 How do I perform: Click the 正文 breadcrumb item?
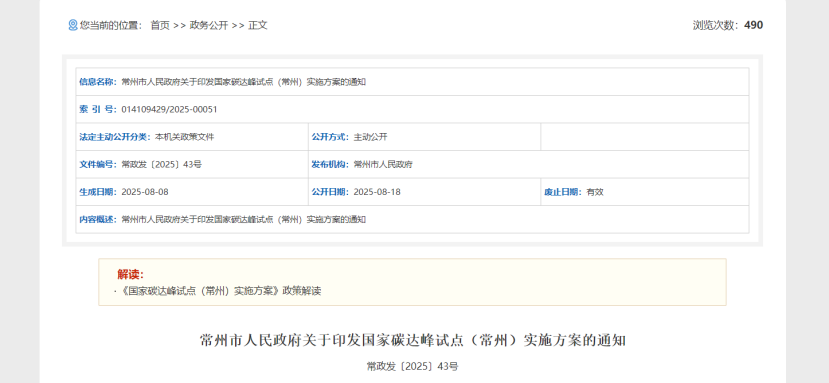click(x=258, y=25)
